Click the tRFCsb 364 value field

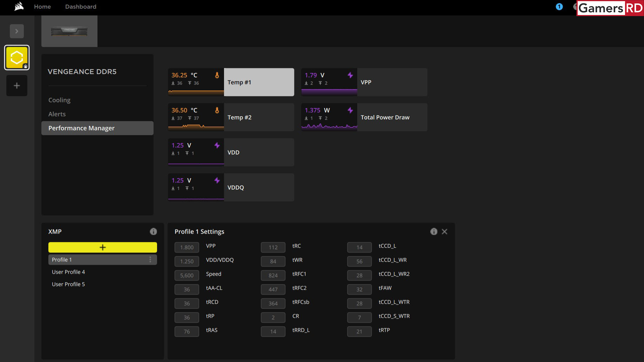273,303
